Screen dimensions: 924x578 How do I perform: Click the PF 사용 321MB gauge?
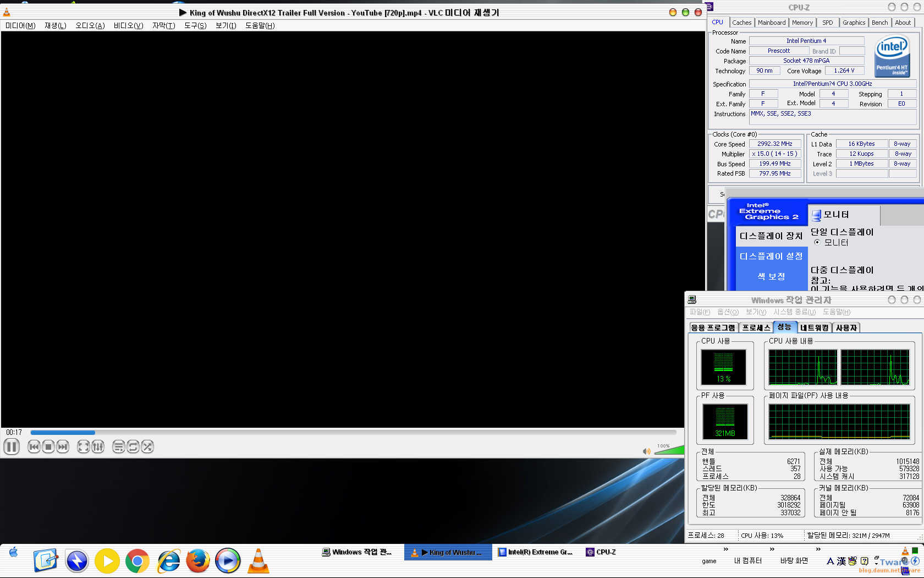[725, 422]
